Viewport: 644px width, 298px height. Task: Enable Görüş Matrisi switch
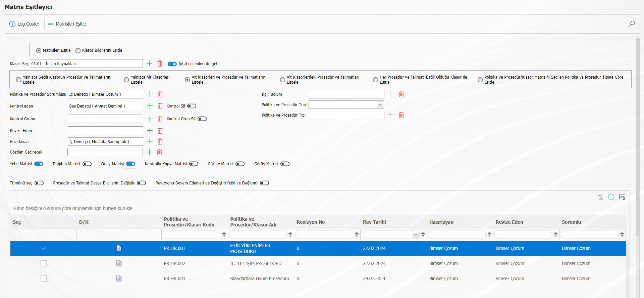(285, 164)
